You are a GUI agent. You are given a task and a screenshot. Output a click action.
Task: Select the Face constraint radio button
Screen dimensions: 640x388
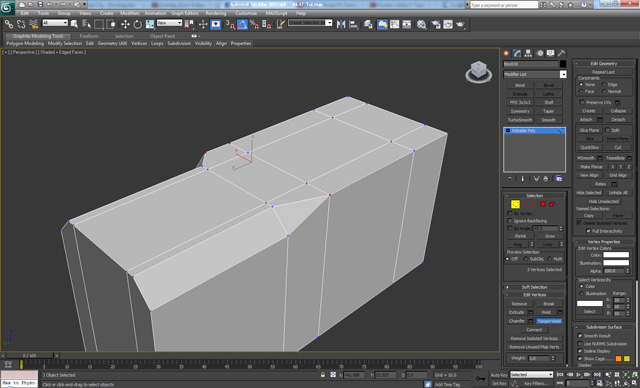(581, 91)
